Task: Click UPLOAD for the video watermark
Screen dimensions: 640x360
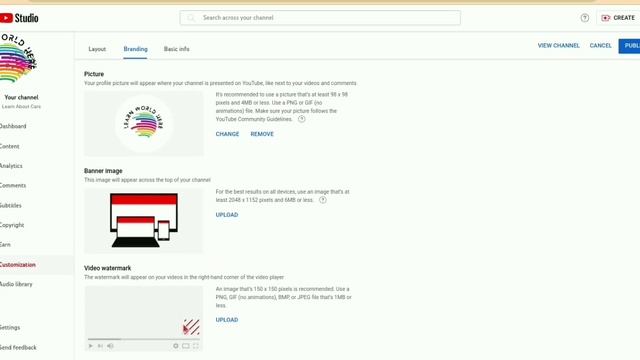Action: [x=227, y=320]
